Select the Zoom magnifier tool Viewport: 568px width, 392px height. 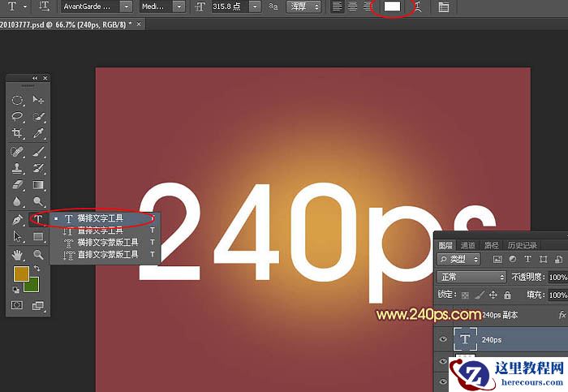38,255
